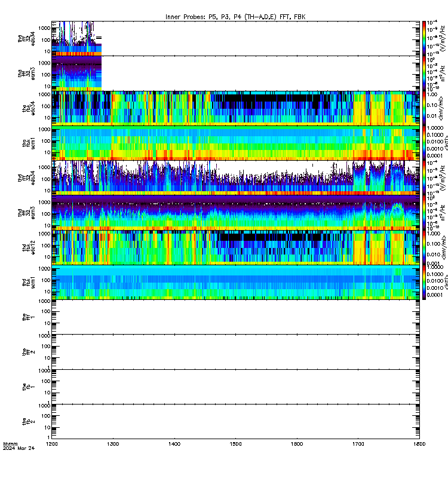Image resolution: width=448 pixels, height=478 pixels.
Task: Click inside the tha fbk scm1 spectrogram
Action: click(235, 143)
